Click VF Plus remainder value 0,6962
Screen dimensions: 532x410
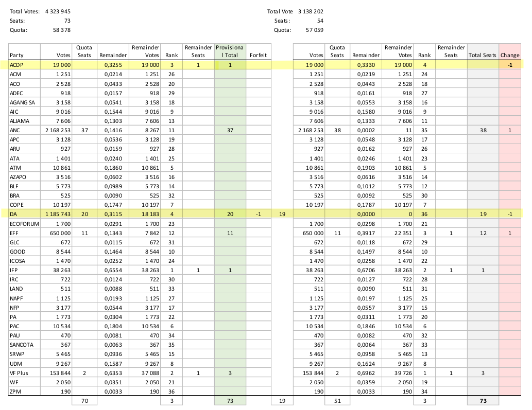[x=366, y=373]
